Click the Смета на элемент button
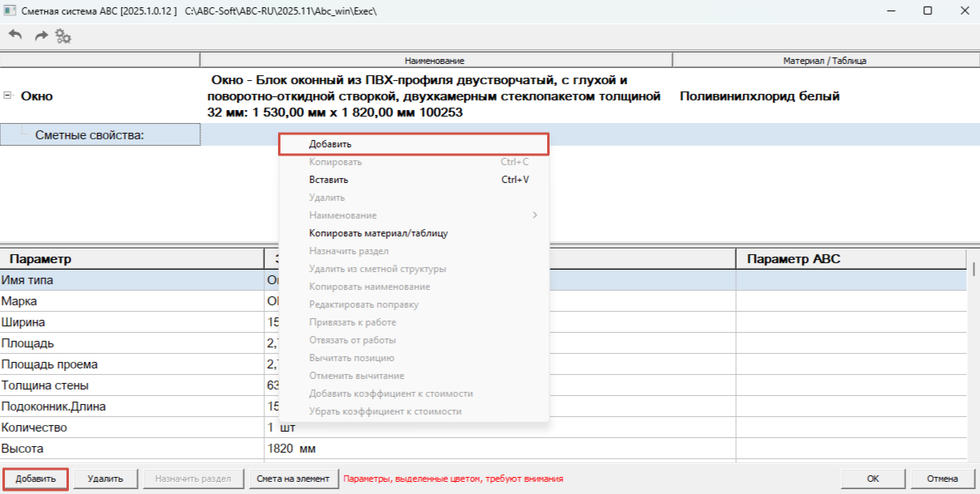The height and width of the screenshot is (494, 980). coord(293,479)
